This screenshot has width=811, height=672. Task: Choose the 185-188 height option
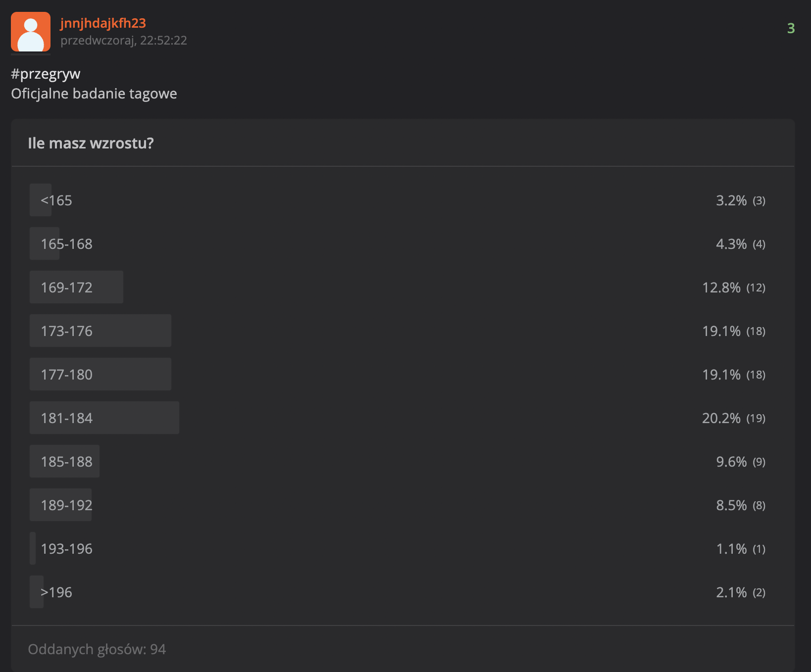point(66,462)
